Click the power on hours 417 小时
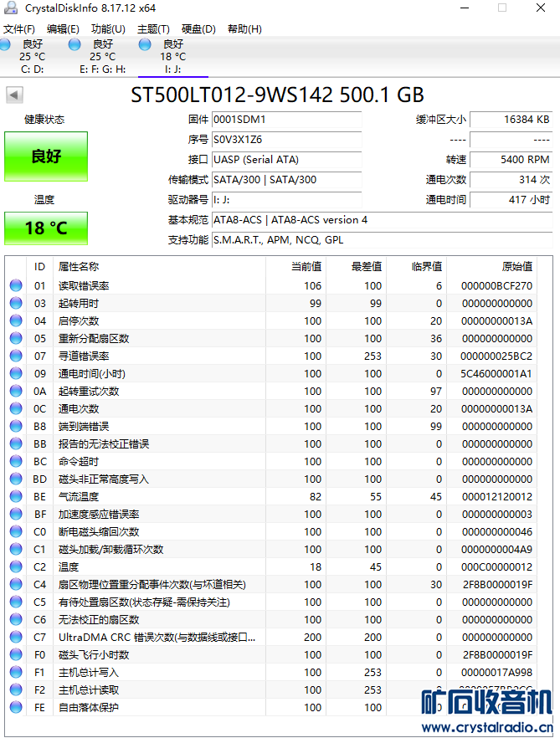Screen dimensions: 560x738 (511, 200)
